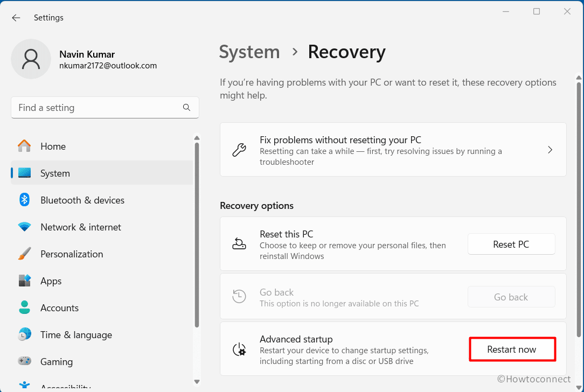Expand Fix problems without resetting chevron
This screenshot has width=584, height=392.
(x=550, y=150)
